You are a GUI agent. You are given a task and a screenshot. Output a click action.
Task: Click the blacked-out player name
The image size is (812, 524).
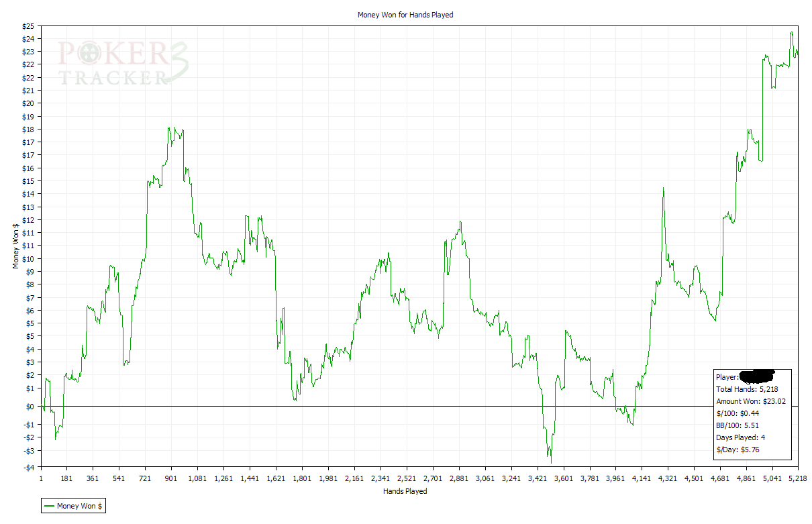coord(756,376)
